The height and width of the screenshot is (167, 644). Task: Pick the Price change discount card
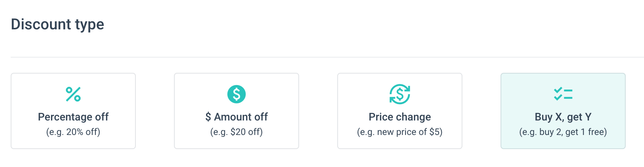(x=400, y=111)
